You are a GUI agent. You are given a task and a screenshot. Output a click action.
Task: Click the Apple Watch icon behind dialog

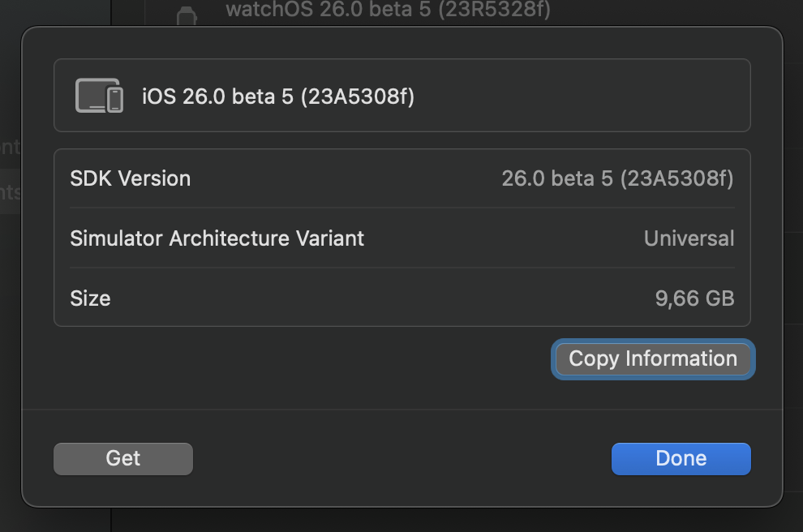tap(187, 15)
